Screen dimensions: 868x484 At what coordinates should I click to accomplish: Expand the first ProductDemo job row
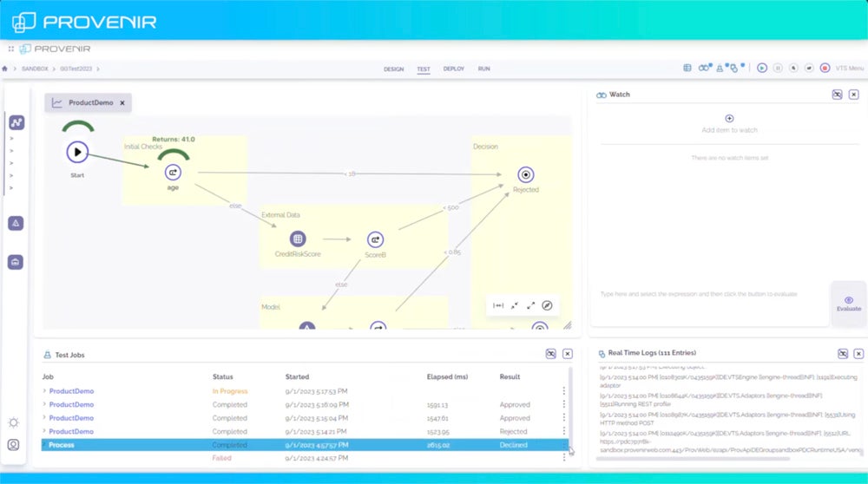[44, 391]
